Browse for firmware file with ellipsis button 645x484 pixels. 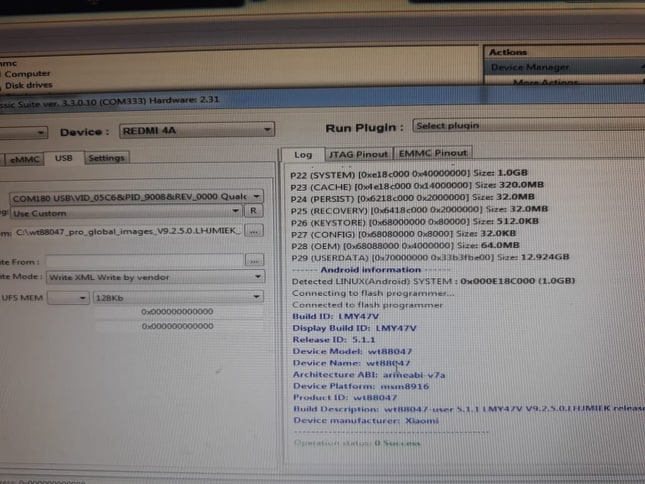[254, 231]
